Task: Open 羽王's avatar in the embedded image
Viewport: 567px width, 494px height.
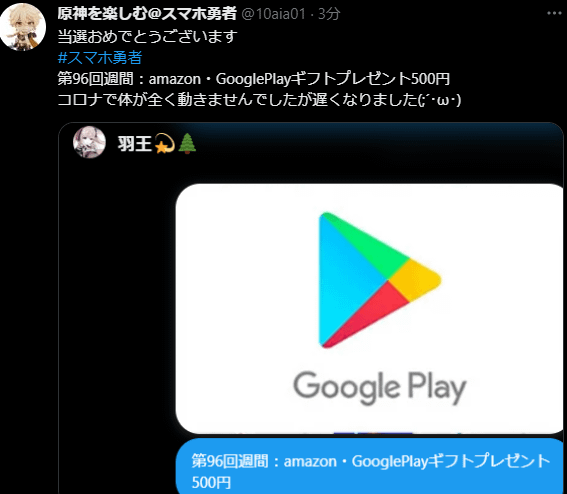Action: [89, 142]
